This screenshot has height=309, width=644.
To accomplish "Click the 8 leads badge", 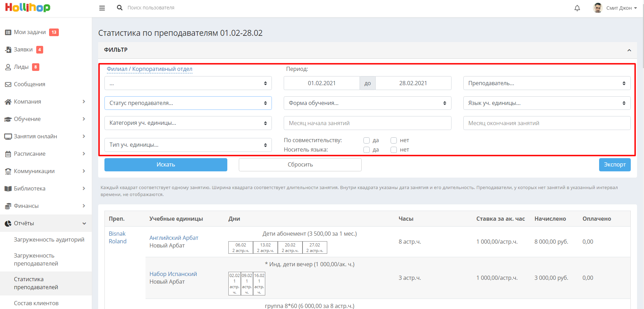I will pos(36,67).
